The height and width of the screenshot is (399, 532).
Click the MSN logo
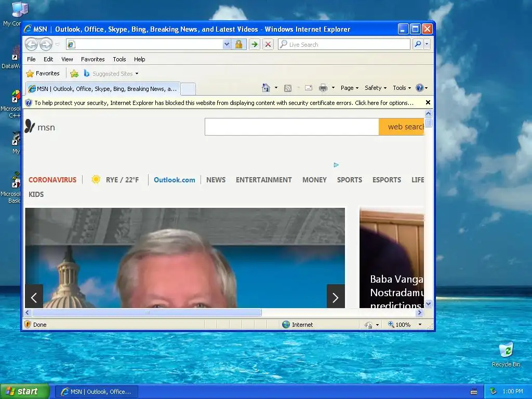(39, 127)
